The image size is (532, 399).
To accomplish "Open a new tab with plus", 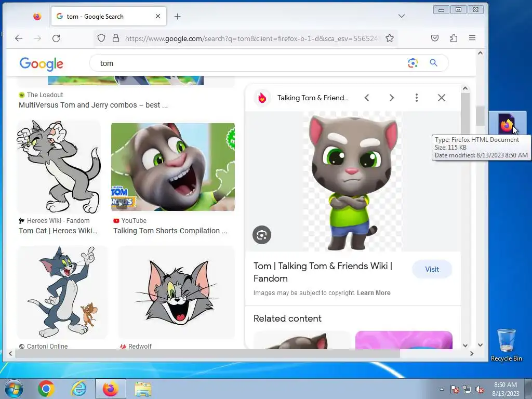I will point(178,16).
